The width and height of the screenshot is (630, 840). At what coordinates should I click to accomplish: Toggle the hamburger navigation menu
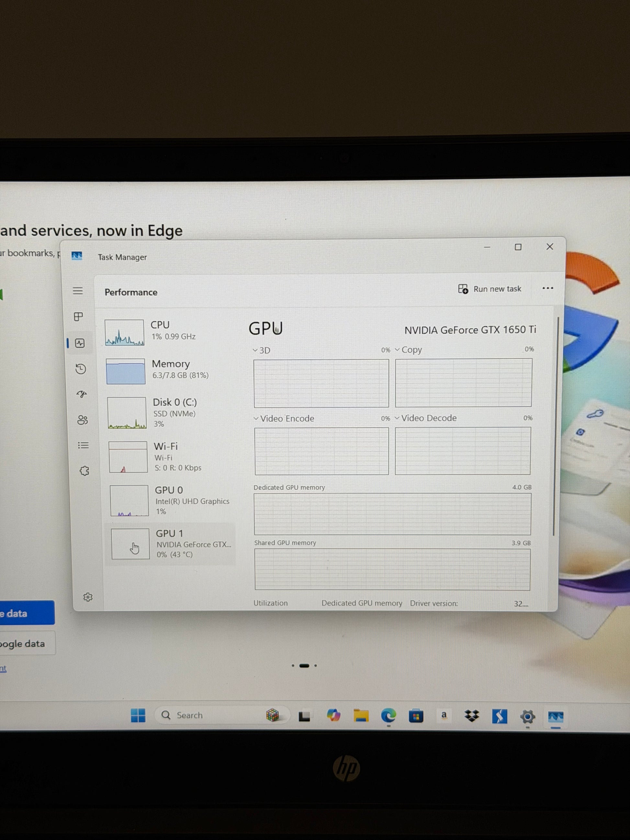click(x=78, y=291)
